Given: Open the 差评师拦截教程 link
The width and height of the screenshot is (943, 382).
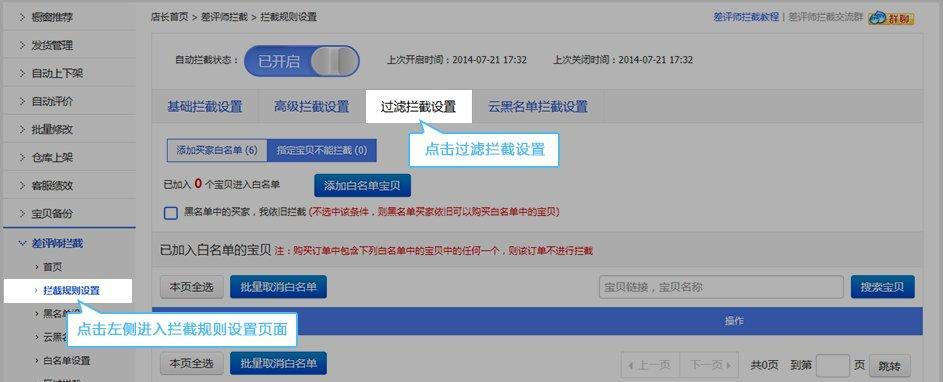Looking at the screenshot, I should (746, 17).
